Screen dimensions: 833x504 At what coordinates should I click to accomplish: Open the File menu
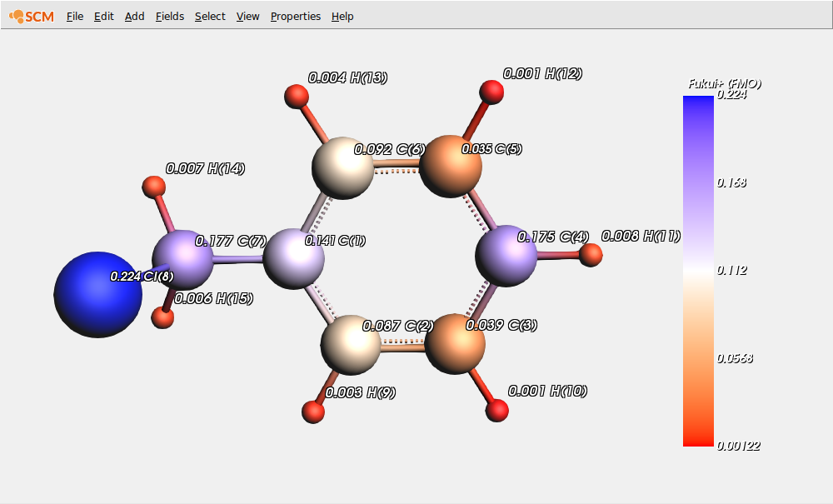[74, 16]
